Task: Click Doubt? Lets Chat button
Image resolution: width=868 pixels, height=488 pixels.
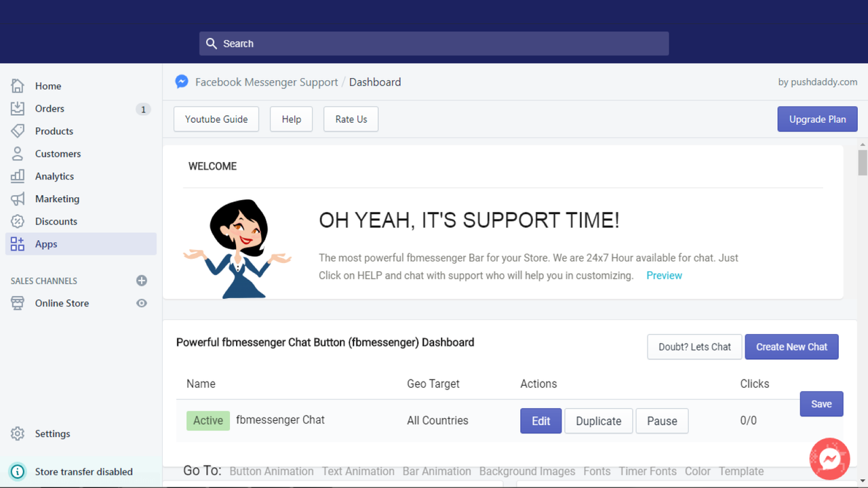Action: (694, 347)
